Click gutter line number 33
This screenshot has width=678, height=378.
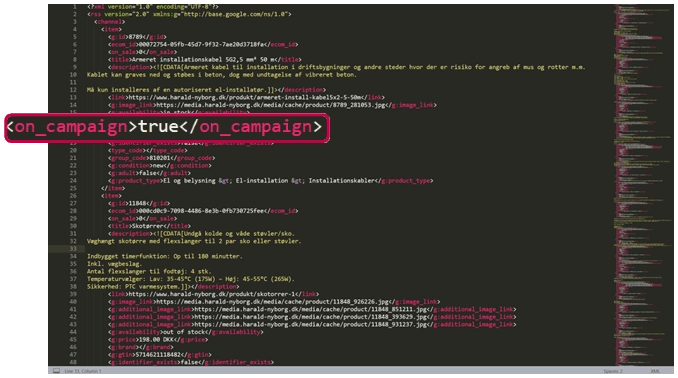point(73,249)
